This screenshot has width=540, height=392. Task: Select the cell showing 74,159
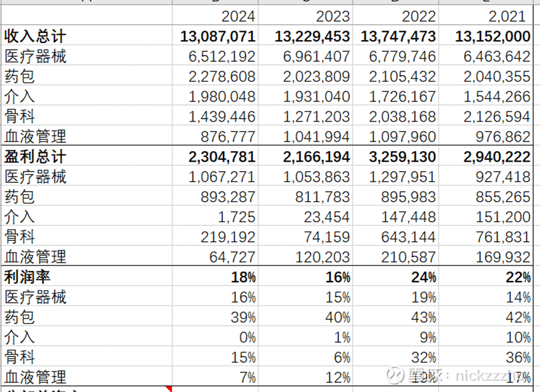pos(305,237)
